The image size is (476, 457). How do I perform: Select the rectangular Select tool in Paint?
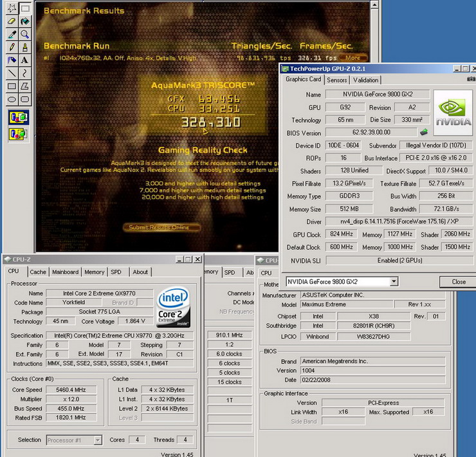point(25,8)
